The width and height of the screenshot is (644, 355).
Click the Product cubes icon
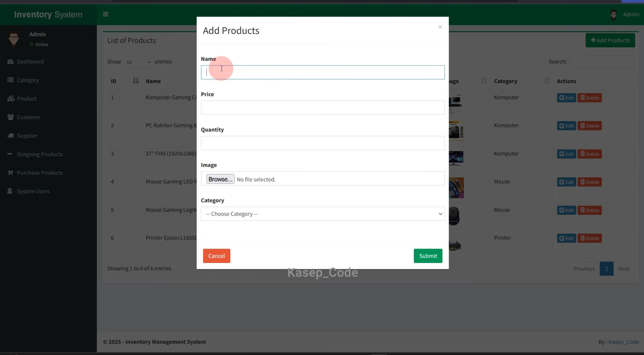click(11, 98)
